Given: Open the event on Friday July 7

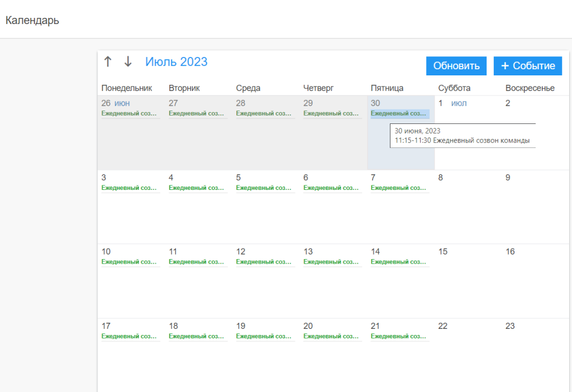Looking at the screenshot, I should [x=399, y=188].
